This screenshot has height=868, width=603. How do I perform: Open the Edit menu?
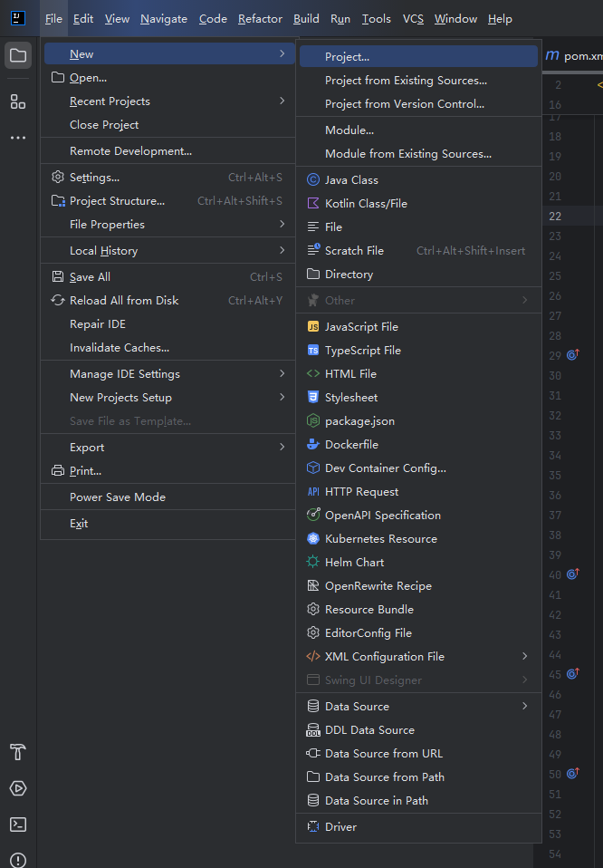(83, 19)
